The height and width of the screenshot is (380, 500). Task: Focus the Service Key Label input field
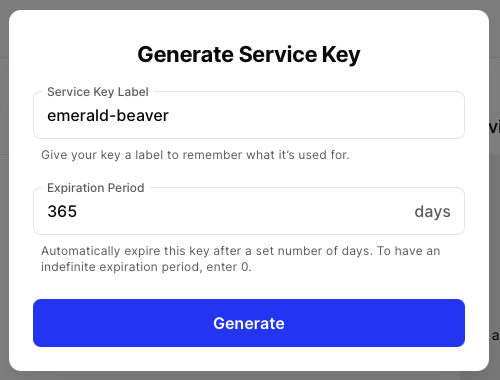tap(249, 115)
